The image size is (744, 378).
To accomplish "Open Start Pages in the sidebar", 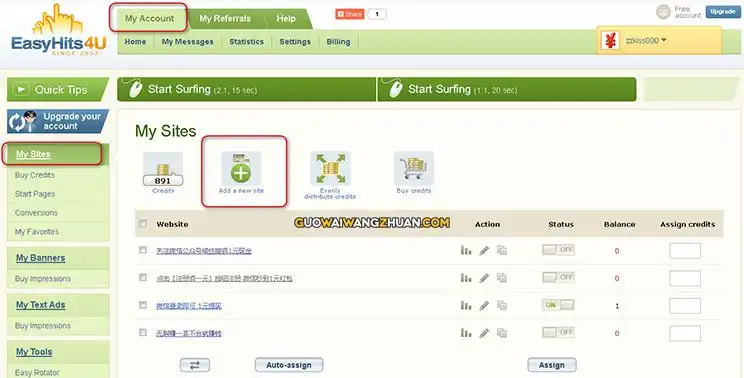I will [35, 194].
